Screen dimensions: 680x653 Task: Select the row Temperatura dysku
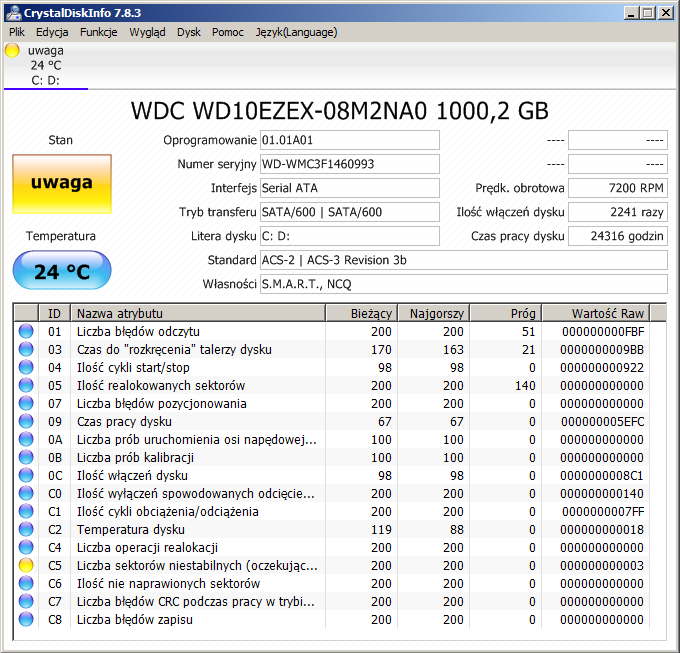coord(332,529)
